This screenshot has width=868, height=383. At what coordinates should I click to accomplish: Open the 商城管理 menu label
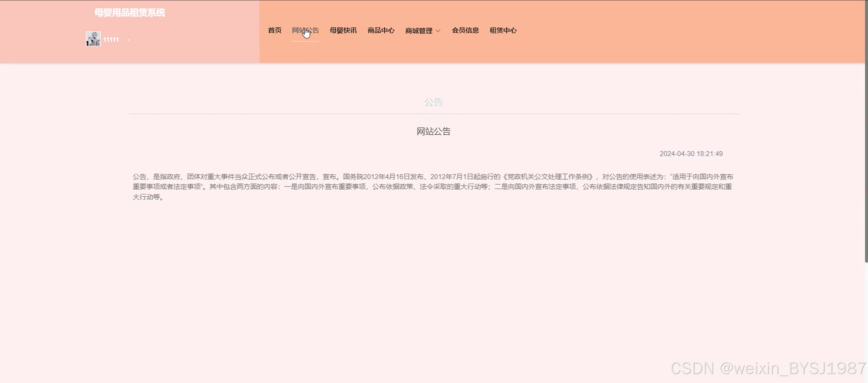click(418, 31)
